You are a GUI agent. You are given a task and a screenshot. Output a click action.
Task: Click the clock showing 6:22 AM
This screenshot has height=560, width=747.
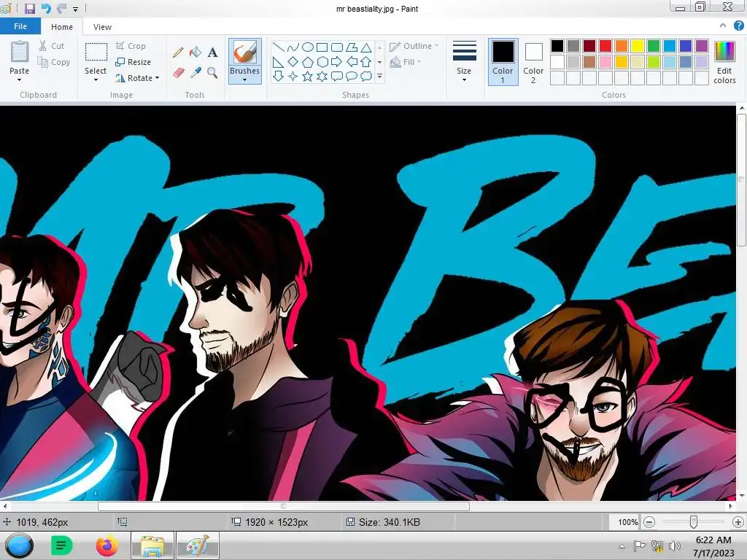click(713, 540)
